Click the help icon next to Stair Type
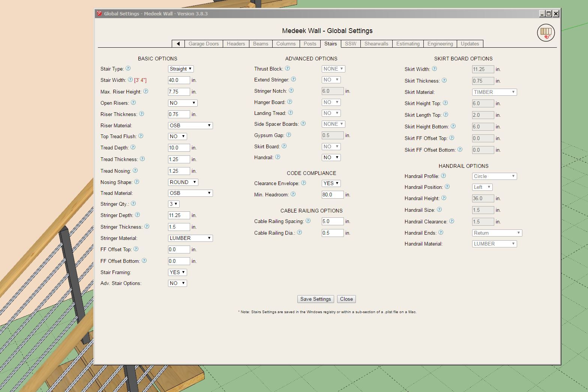This screenshot has height=392, width=588. click(x=128, y=68)
